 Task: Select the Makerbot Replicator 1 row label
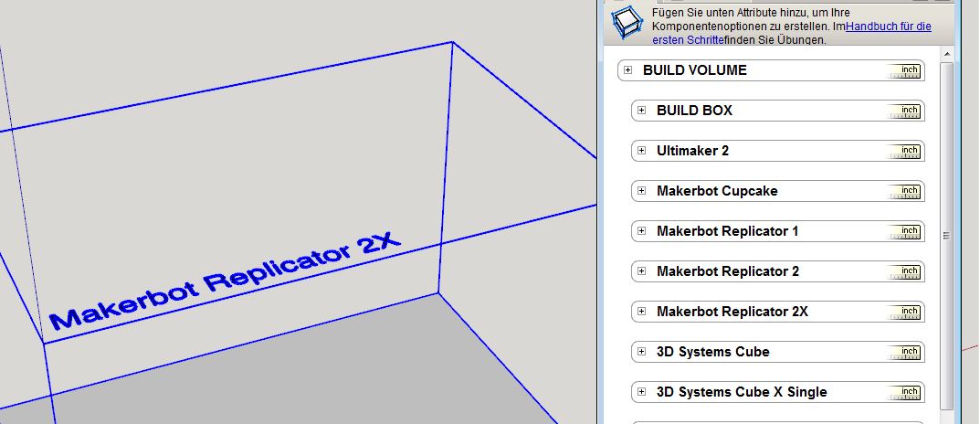727,231
